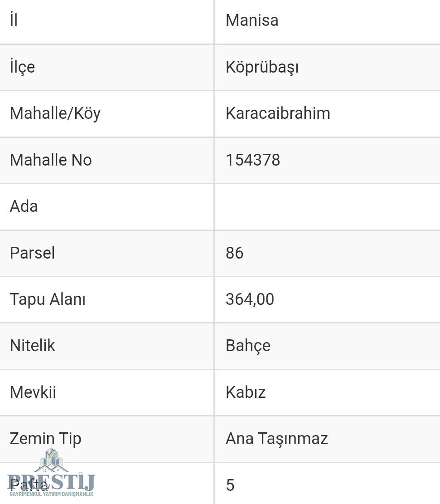Click the Kabız Mevkii value
The image size is (440, 504).
pyautogui.click(x=245, y=392)
